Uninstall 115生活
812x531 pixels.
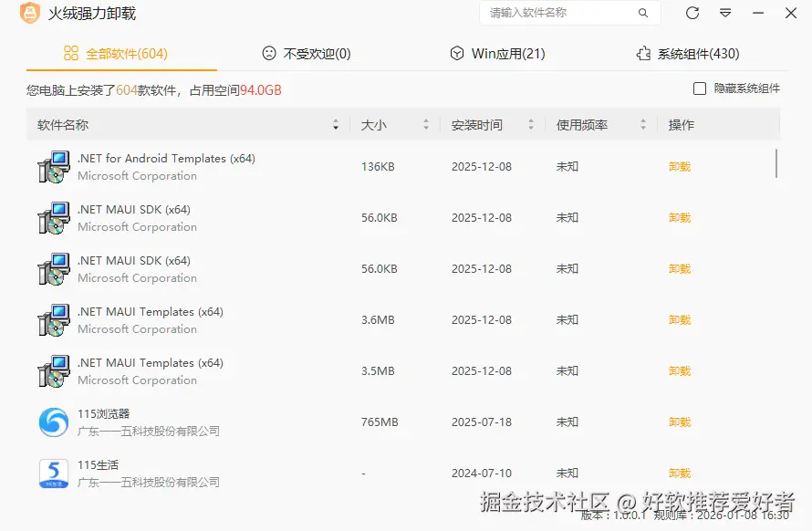point(680,474)
